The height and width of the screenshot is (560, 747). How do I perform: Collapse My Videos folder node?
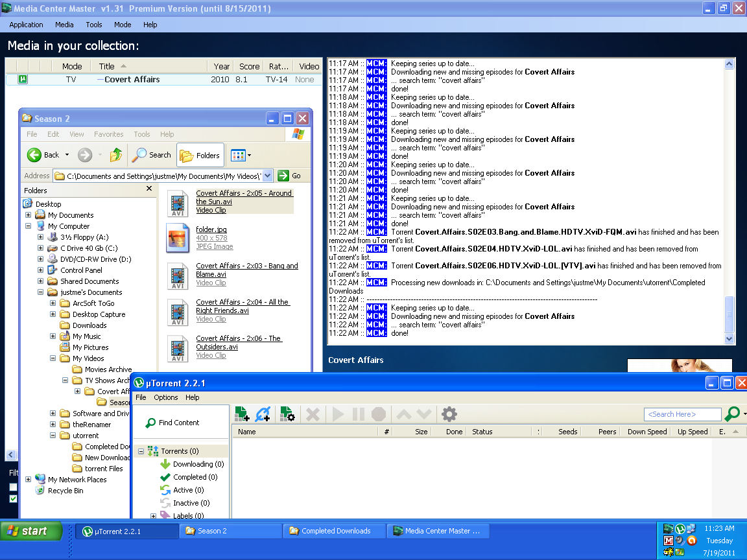53,358
